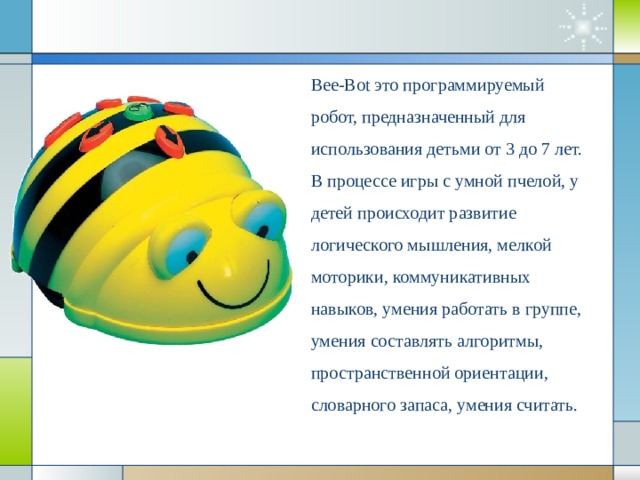
Task: Select the line 'робот, предназначенный для'
Action: 418,118
